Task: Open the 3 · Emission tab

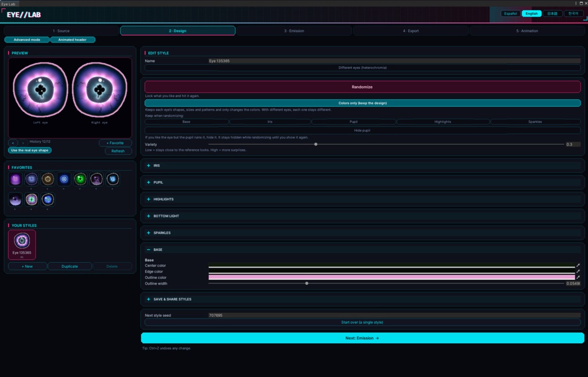Action: point(294,31)
